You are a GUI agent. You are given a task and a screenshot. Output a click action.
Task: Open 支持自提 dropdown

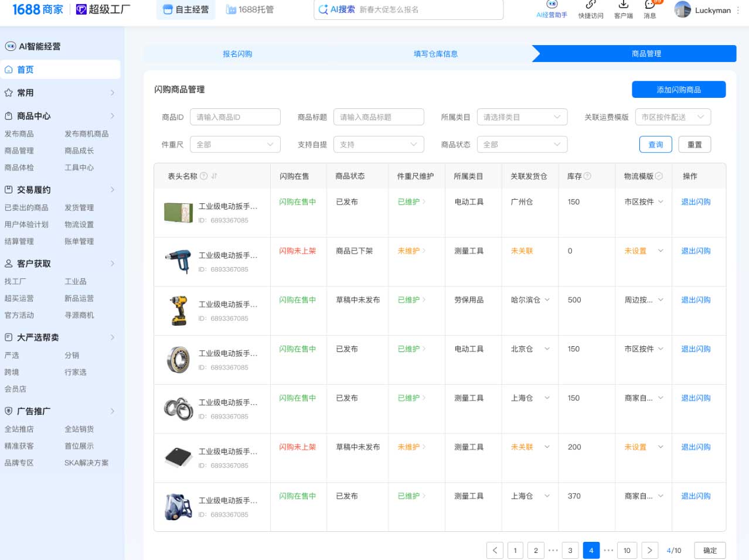(379, 144)
